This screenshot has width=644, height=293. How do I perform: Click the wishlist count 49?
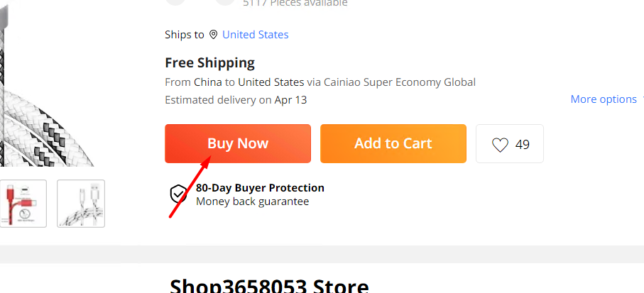(x=523, y=145)
